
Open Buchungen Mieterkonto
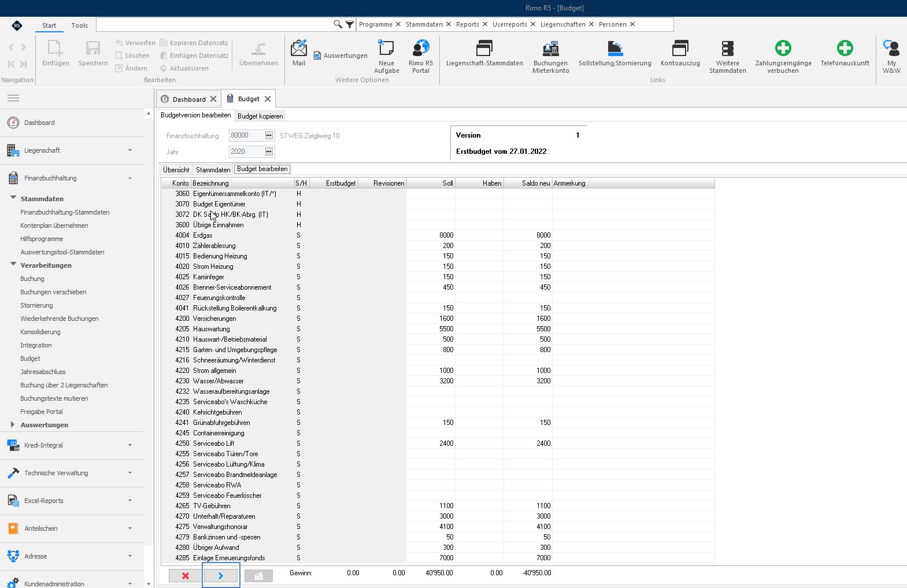tap(551, 56)
